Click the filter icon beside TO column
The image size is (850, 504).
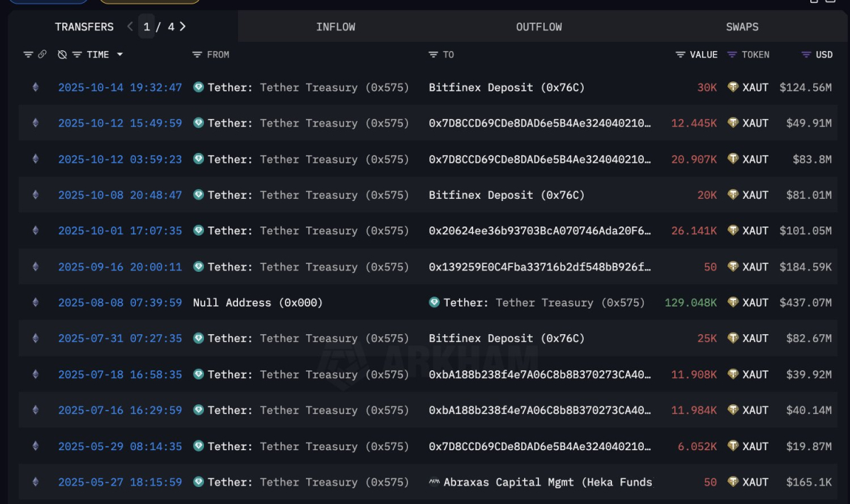pos(433,55)
